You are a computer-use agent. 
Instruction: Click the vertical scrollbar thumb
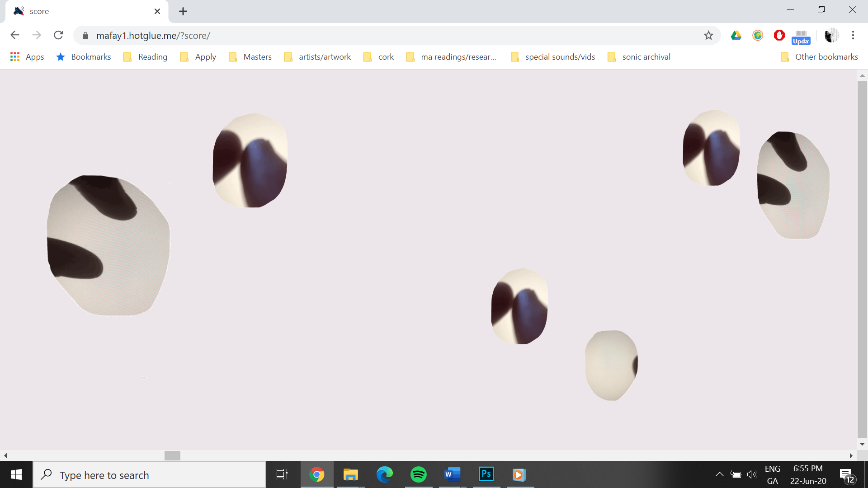[x=862, y=259]
